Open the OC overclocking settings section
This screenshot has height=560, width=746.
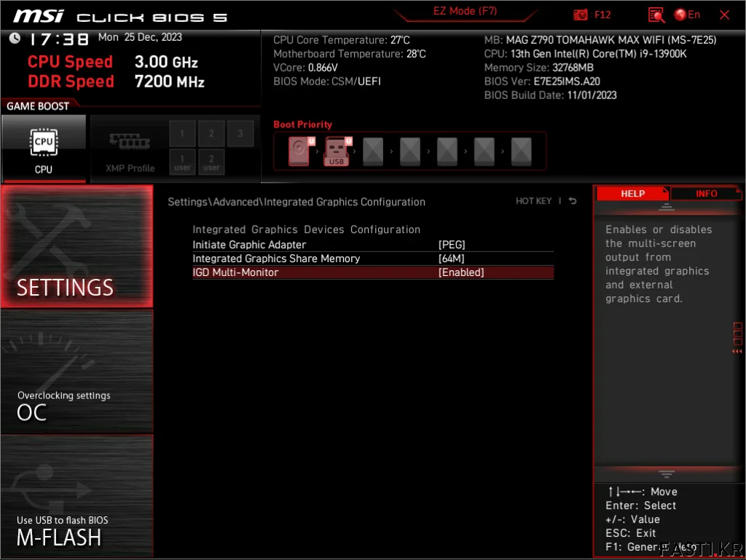(76, 371)
